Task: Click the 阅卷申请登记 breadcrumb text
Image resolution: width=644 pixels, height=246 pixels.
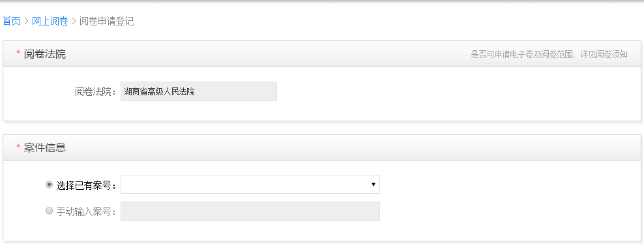Action: [107, 22]
